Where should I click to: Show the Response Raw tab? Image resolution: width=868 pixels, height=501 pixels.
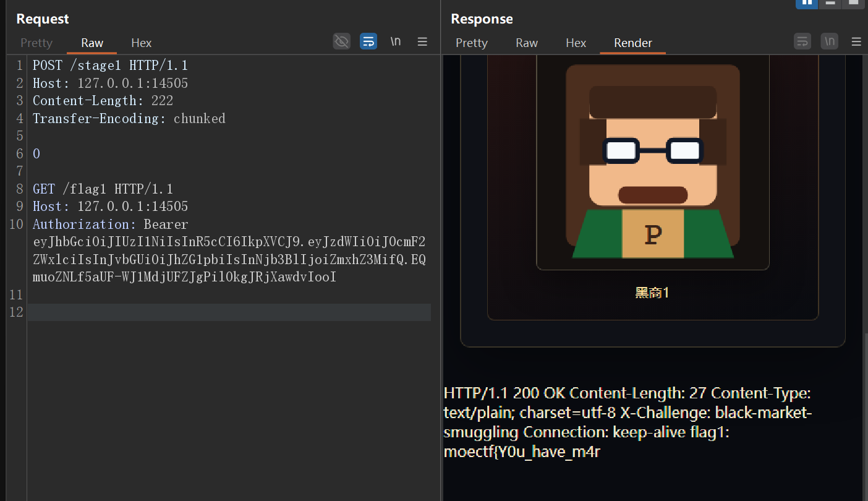pos(527,43)
